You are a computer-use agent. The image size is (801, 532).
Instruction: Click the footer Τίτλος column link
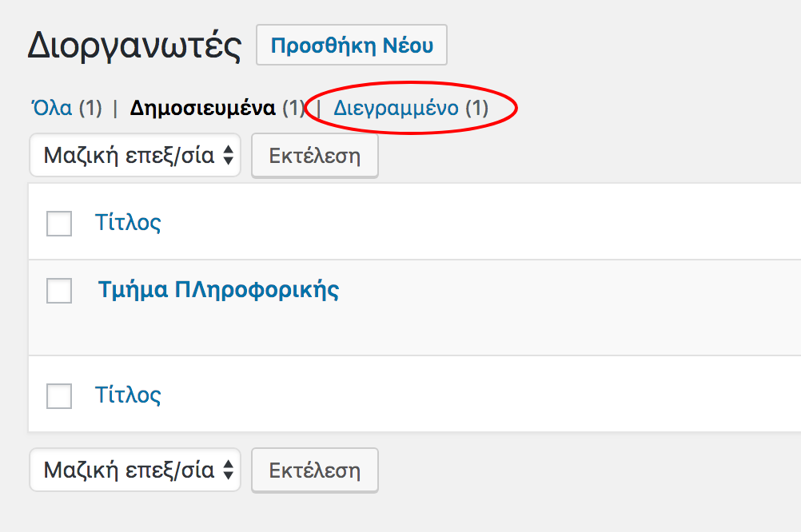128,395
